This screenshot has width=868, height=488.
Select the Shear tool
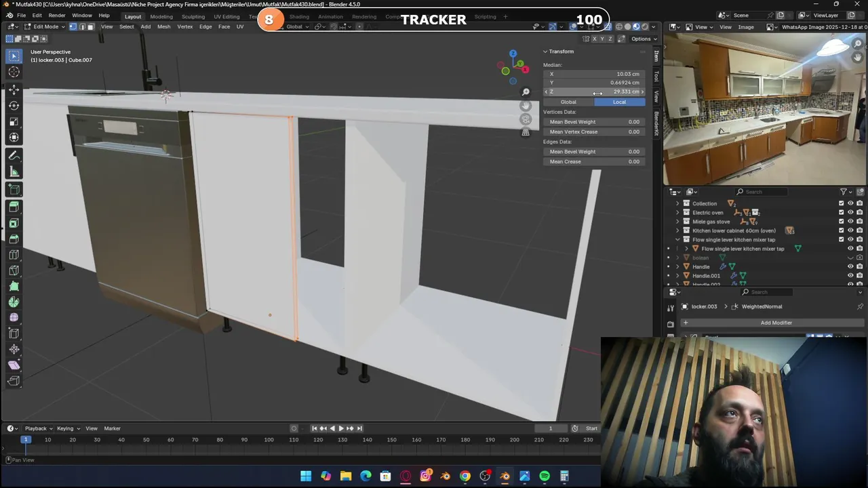click(x=14, y=365)
